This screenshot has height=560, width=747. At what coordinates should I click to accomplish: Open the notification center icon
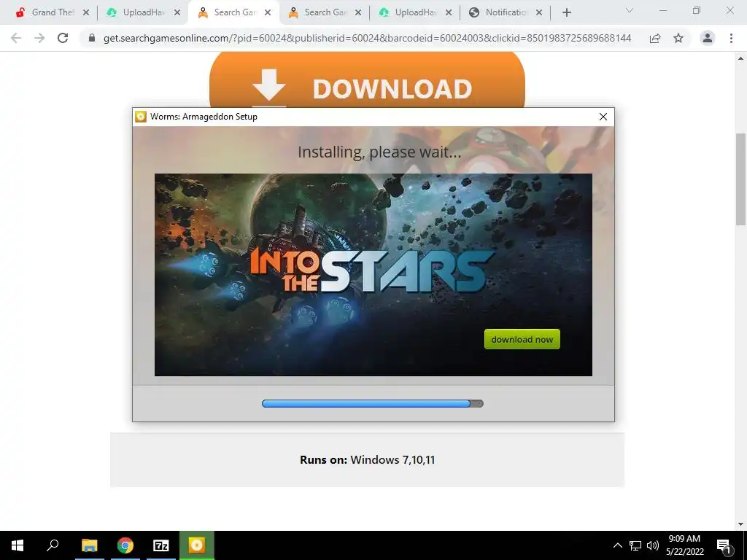pos(724,545)
